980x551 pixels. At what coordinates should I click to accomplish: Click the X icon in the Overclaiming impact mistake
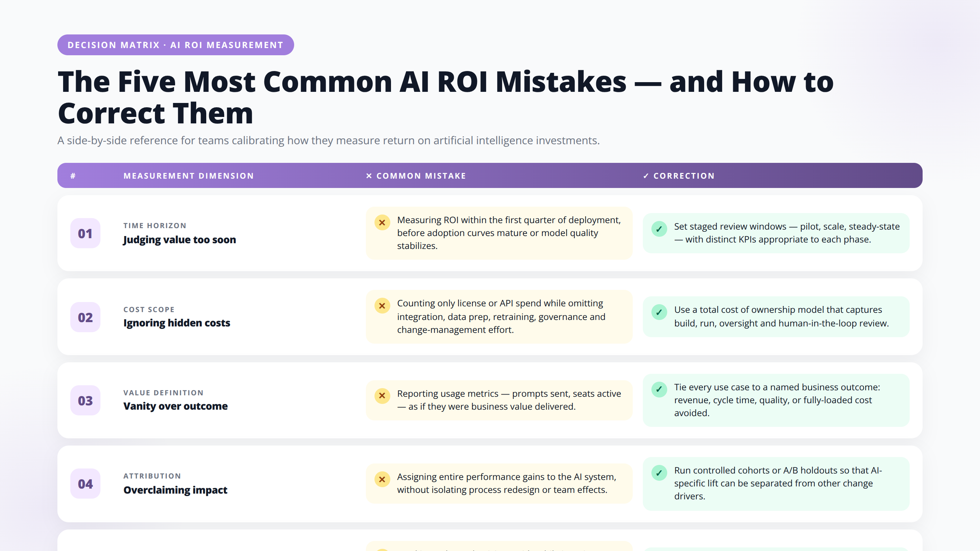click(x=382, y=480)
